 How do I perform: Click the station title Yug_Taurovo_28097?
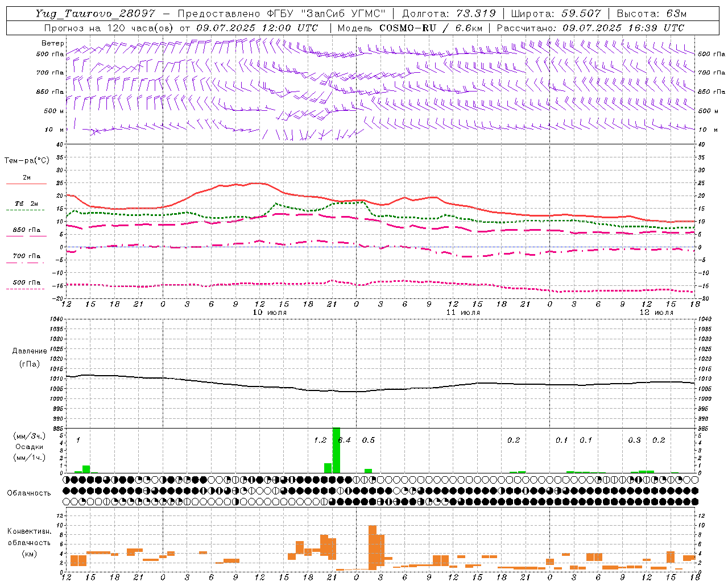click(95, 14)
